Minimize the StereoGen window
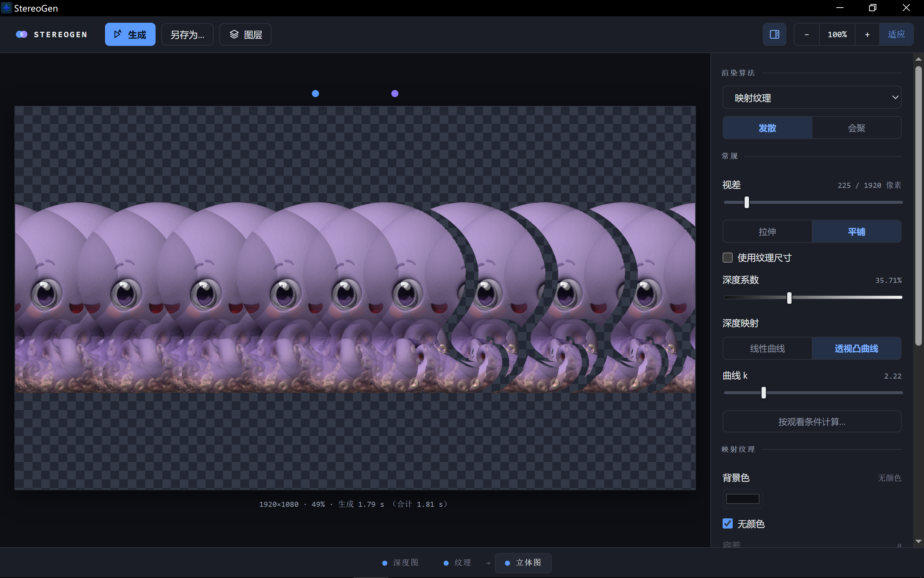Image resolution: width=924 pixels, height=578 pixels. click(x=840, y=8)
